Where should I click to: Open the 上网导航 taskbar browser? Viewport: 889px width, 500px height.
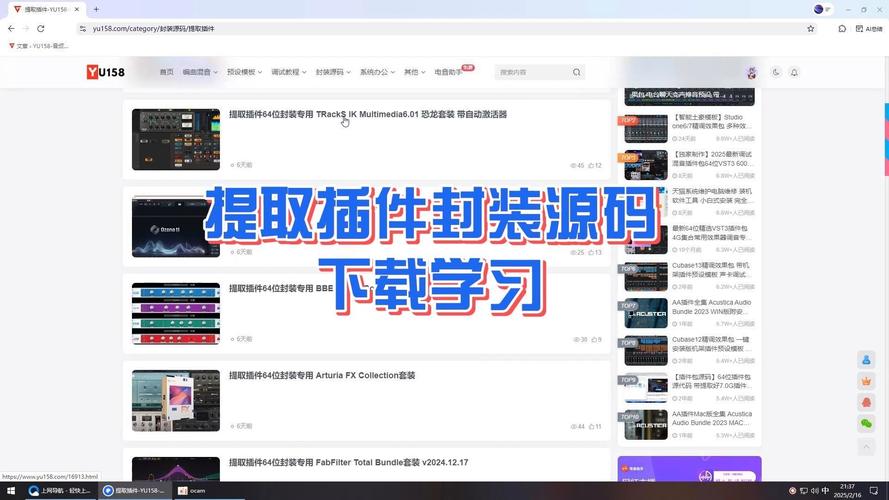60,490
